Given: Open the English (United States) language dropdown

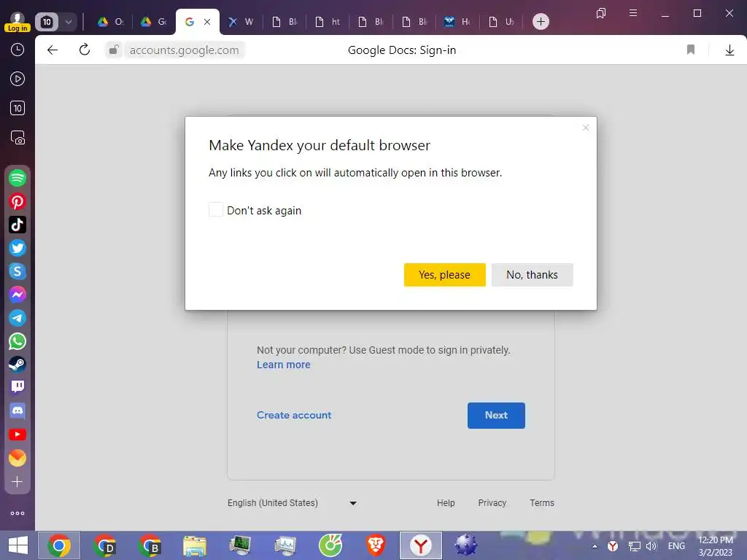Looking at the screenshot, I should (x=292, y=503).
